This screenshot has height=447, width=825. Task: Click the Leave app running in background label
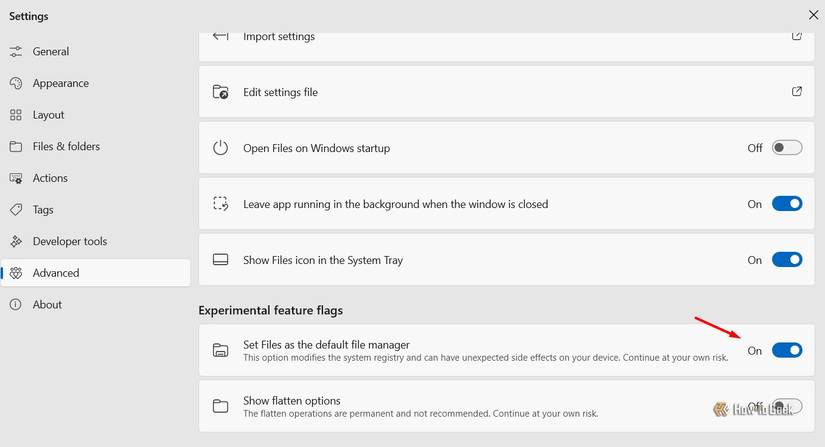396,204
